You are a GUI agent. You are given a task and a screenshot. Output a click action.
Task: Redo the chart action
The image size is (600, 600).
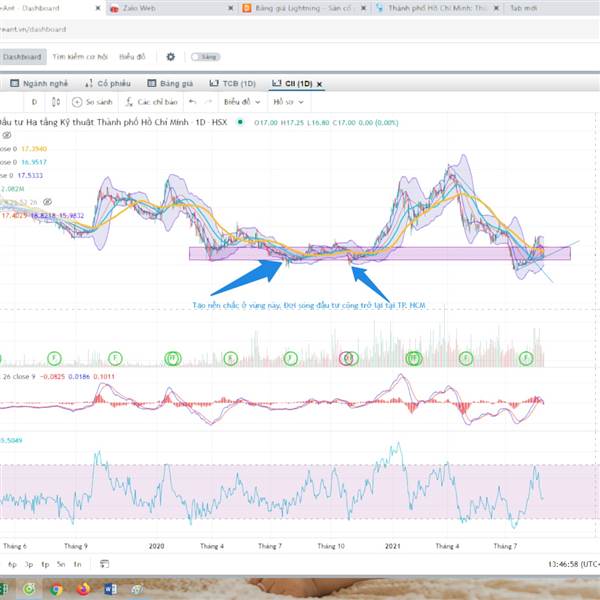208,102
